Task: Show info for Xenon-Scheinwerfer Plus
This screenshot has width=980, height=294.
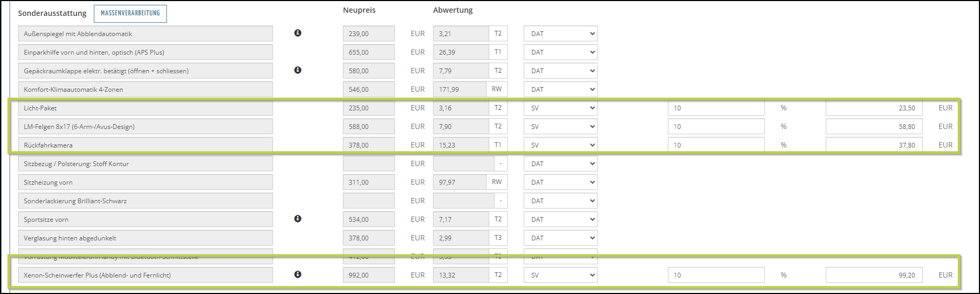Action: [298, 274]
